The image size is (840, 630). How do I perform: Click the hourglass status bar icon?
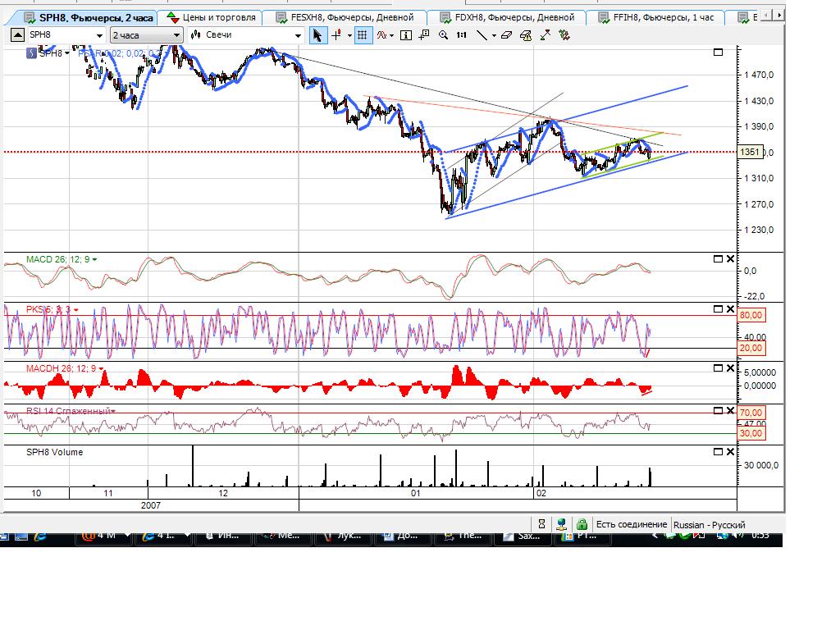[x=541, y=524]
